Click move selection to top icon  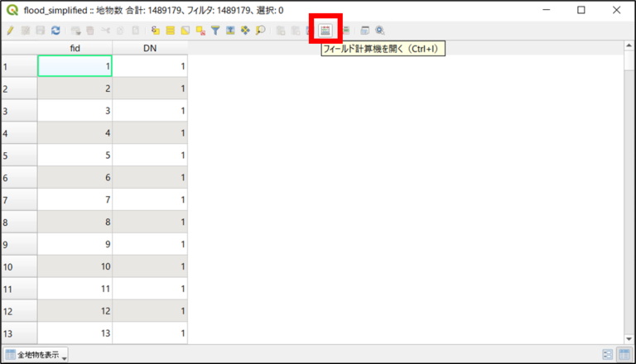tap(230, 31)
